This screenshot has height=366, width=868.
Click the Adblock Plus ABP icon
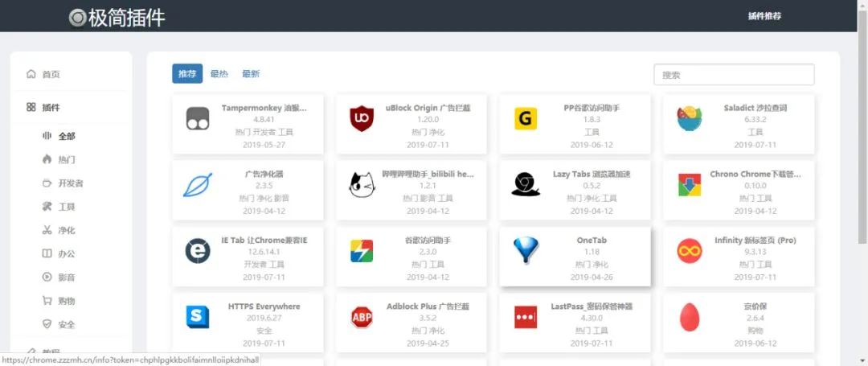[x=362, y=317]
